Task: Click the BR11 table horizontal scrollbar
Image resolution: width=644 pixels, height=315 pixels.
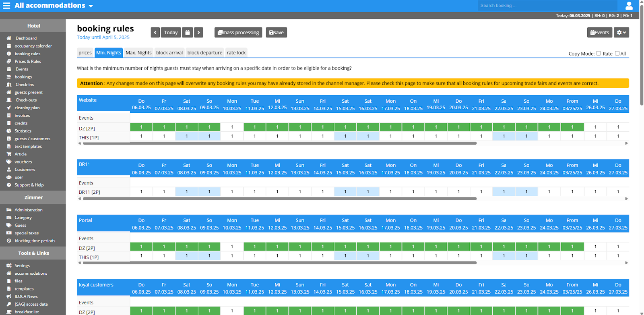Action: 280,199
